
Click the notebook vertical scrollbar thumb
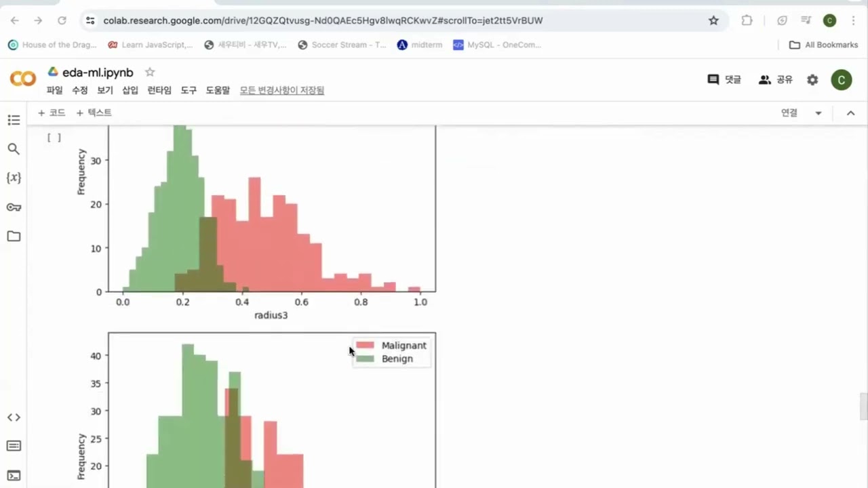point(863,406)
